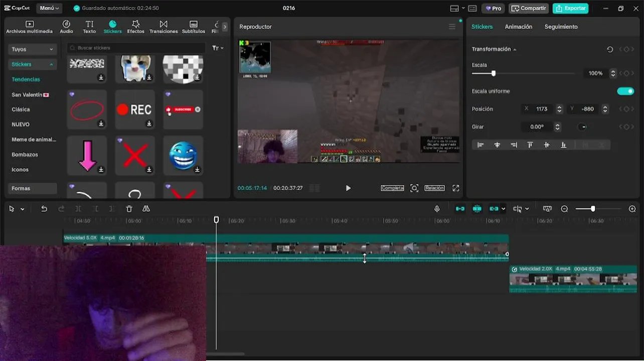The image size is (644, 361).
Task: Enter fullscreen preview mode
Action: click(456, 188)
